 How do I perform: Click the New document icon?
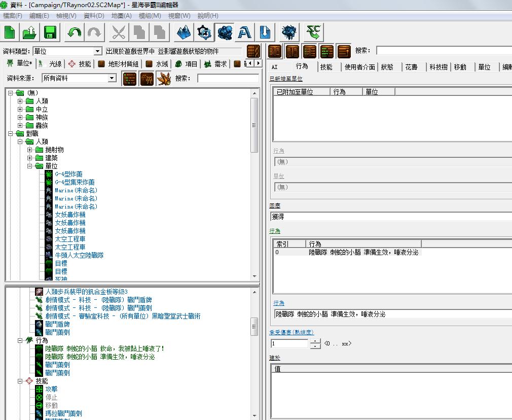point(10,33)
